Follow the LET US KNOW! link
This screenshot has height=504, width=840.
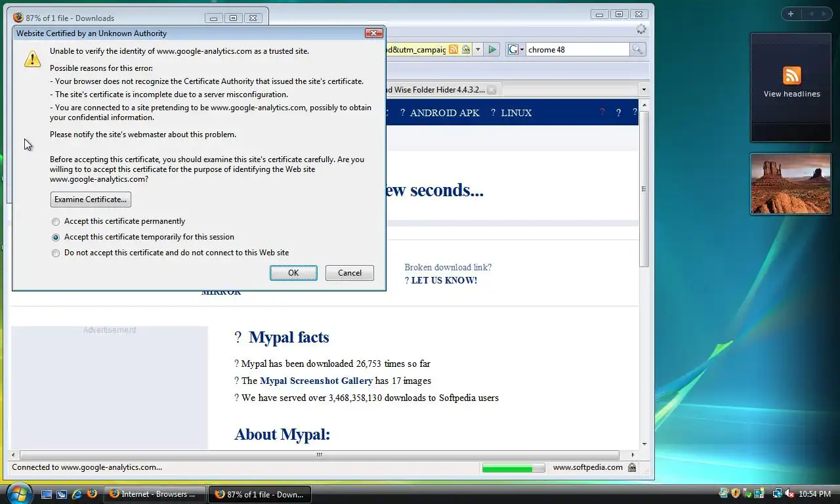[x=444, y=280]
